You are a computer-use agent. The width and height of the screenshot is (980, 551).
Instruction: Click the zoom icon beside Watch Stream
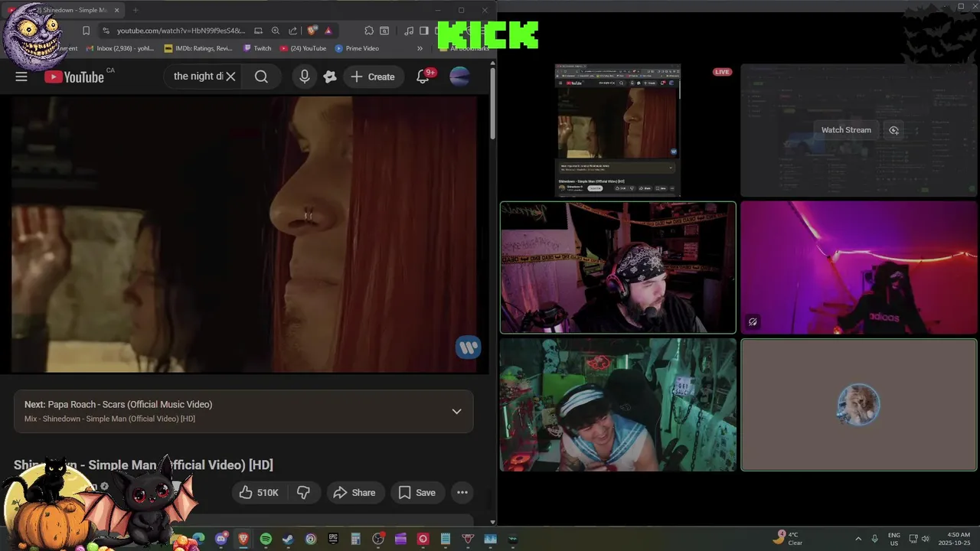click(x=893, y=130)
